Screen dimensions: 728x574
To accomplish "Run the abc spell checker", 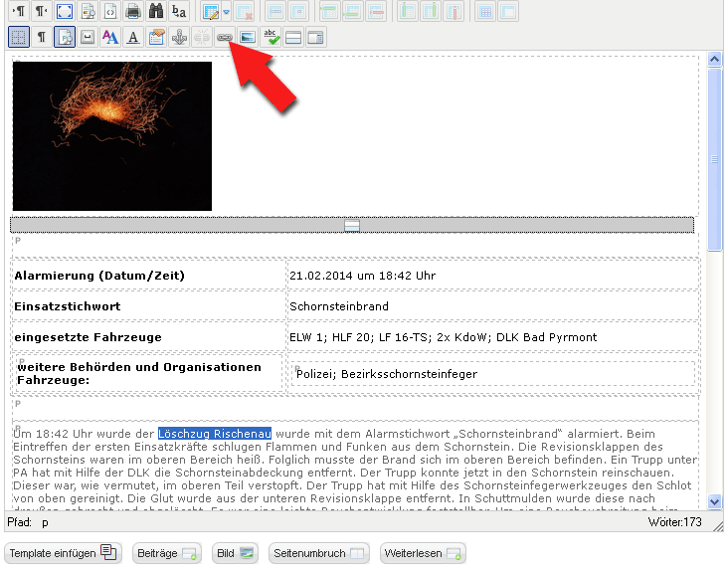I will click(x=271, y=37).
